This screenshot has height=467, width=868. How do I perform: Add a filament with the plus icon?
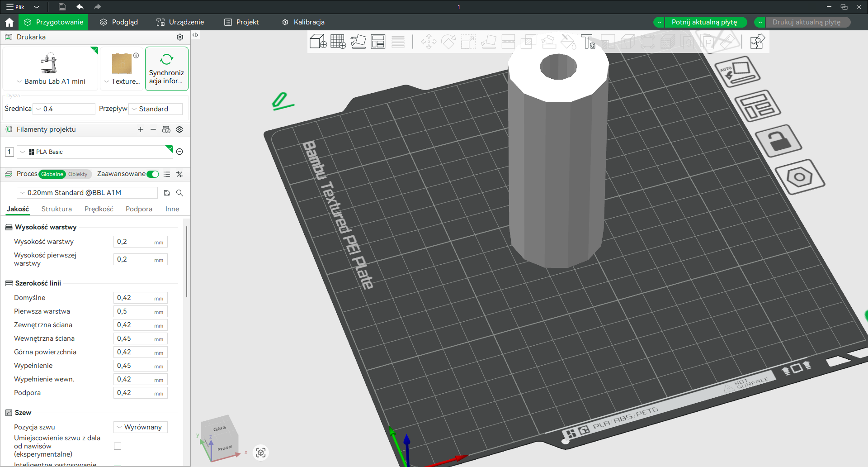tap(141, 129)
